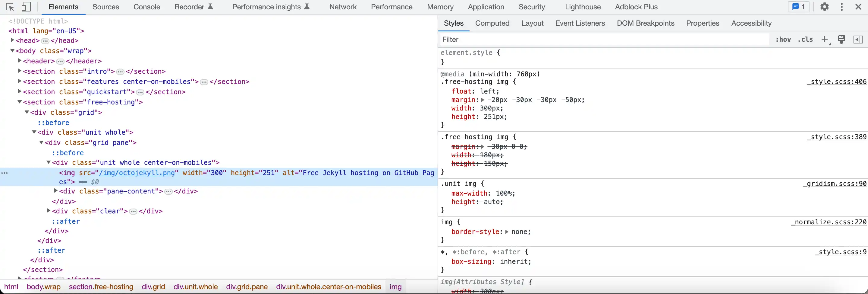Open the console messages issues badge
Screen dimensions: 868x294
tap(799, 7)
